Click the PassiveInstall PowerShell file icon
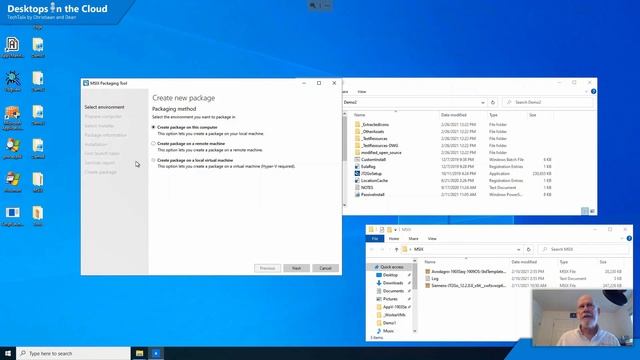This screenshot has width=640, height=360. [x=357, y=195]
